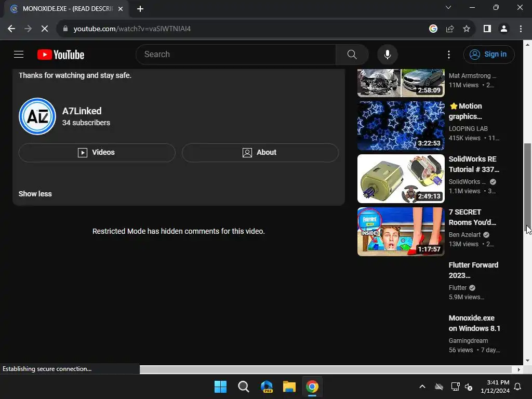Close the MONOXIDE.EXE tab

(x=121, y=9)
